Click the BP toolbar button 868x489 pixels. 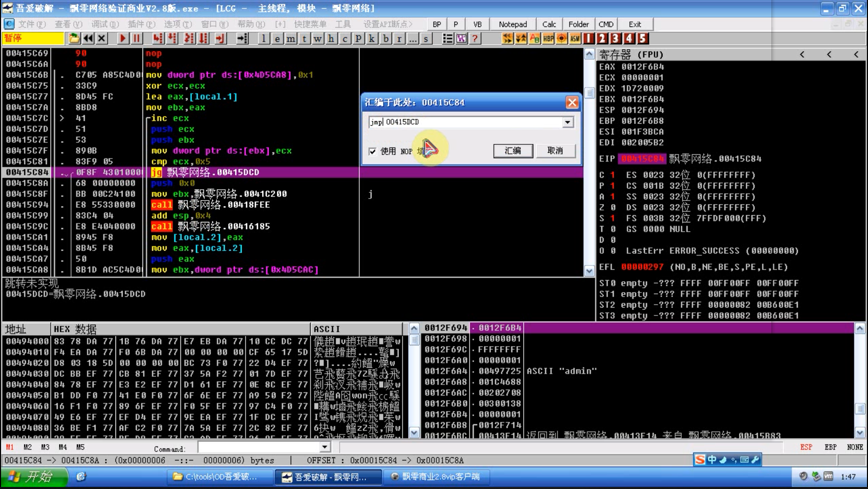pyautogui.click(x=437, y=24)
